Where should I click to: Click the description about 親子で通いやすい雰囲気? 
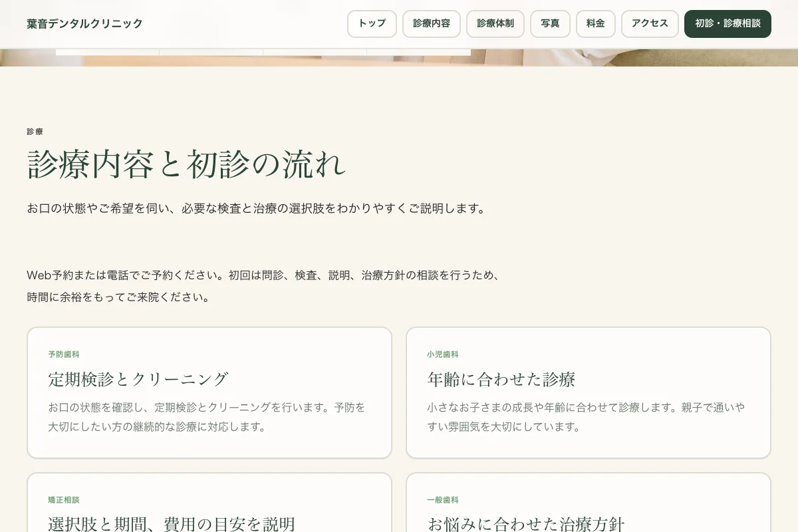(x=586, y=417)
